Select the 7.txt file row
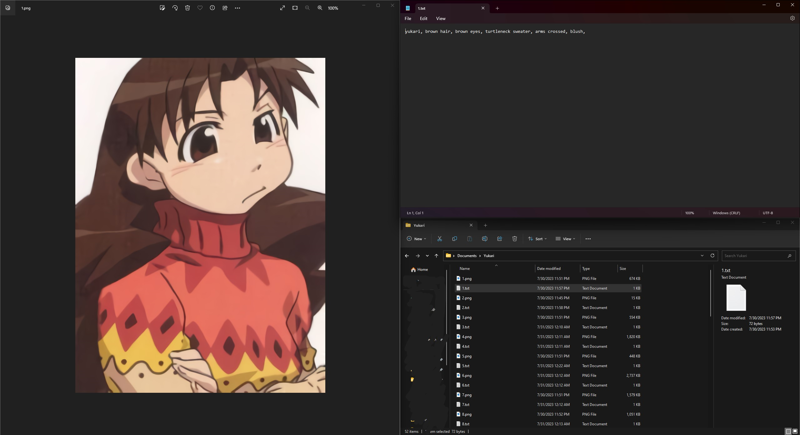The height and width of the screenshot is (435, 800). [x=548, y=404]
